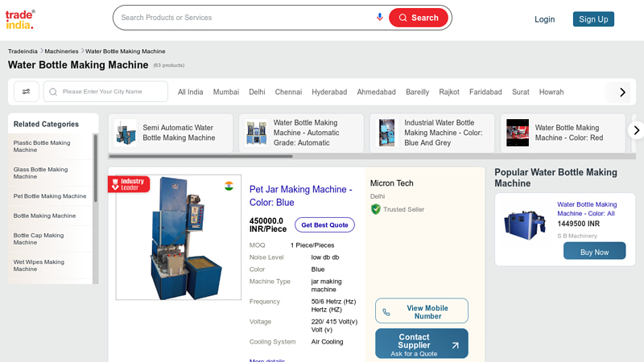Click the 450000.0 INR/Piece price

(x=268, y=225)
